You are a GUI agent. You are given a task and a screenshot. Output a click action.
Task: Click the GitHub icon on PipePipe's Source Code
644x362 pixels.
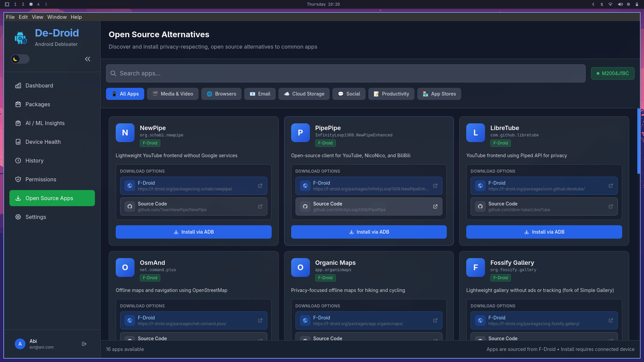click(305, 206)
